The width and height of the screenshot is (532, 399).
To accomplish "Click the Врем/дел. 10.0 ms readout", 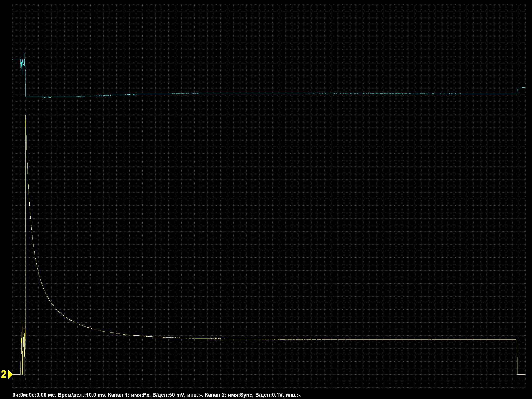I will (82, 395).
